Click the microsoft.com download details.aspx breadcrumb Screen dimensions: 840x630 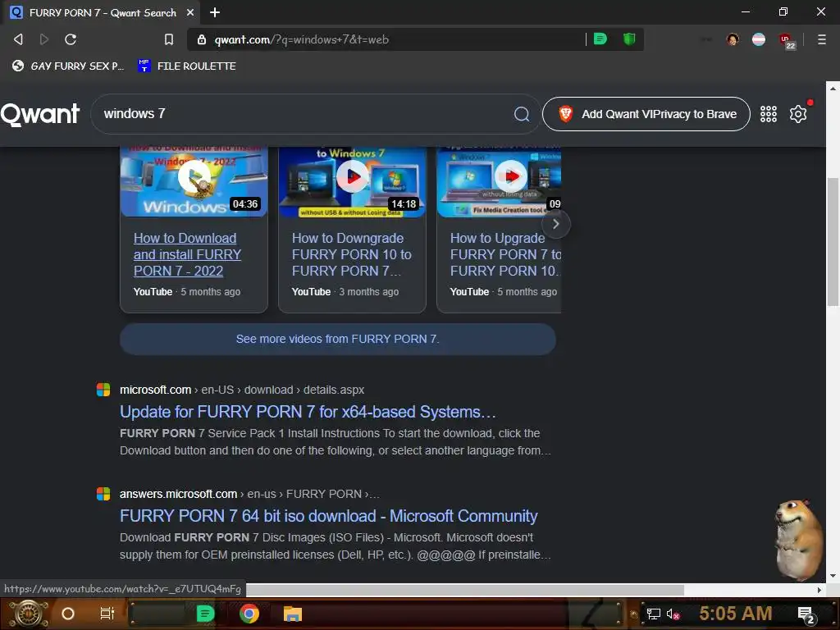[x=242, y=390]
